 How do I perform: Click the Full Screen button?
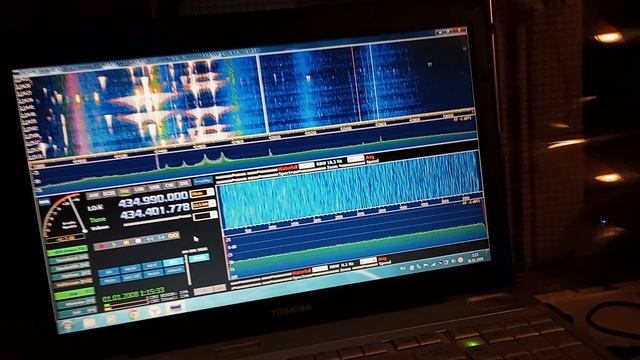point(74,284)
